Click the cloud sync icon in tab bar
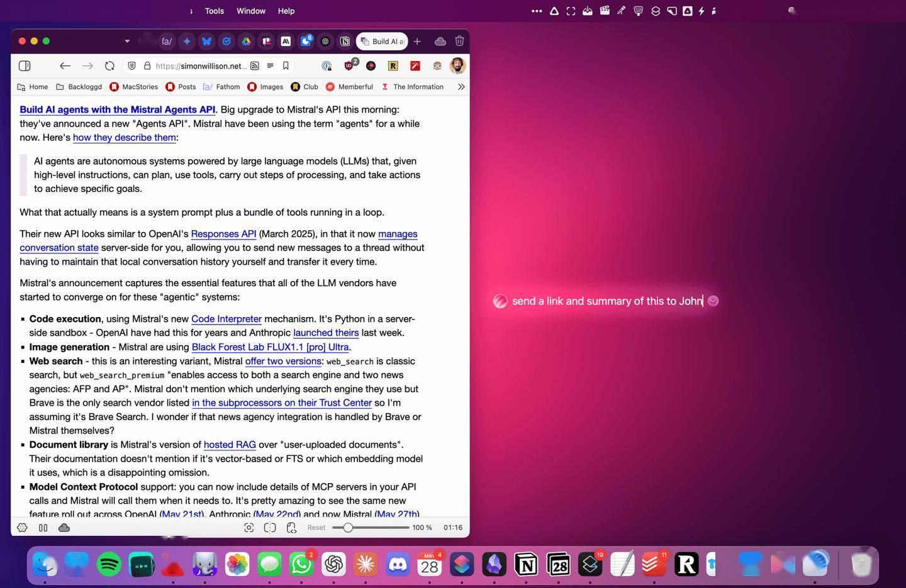906x588 pixels. (x=440, y=42)
